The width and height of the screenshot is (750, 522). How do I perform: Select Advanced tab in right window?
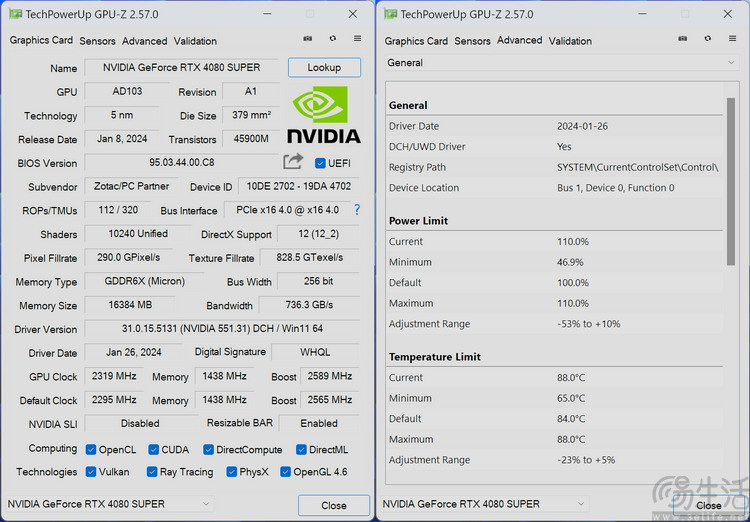click(519, 40)
